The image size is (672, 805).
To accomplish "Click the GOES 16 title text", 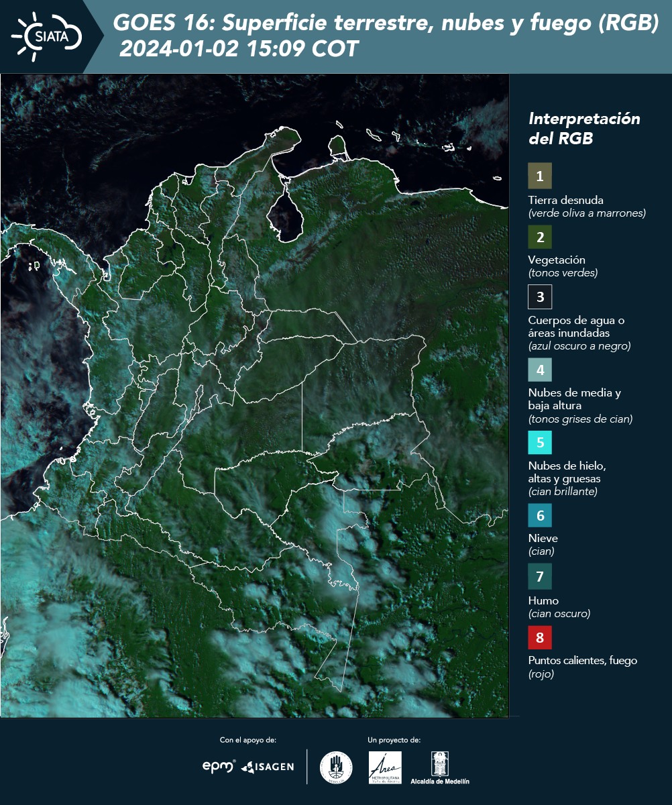I will [386, 23].
